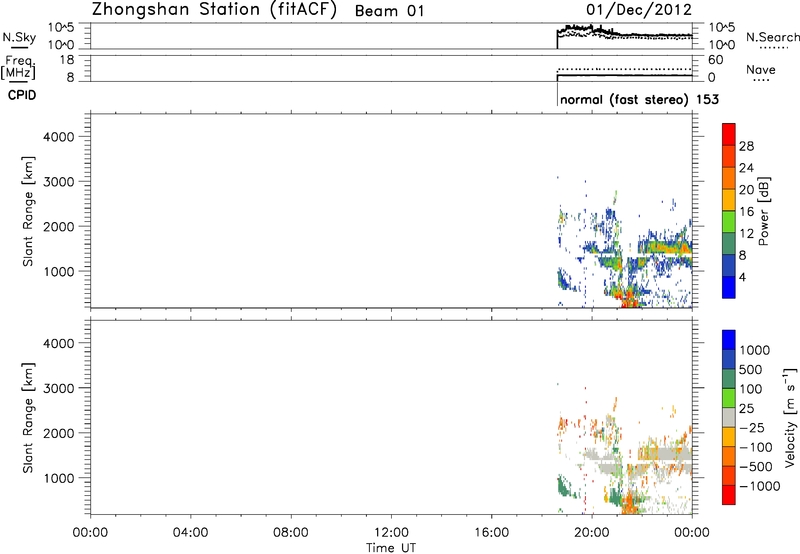Viewport: 800px width, 554px height.
Task: Click the "1000" tick in the velocity panel
Action: coord(58,478)
